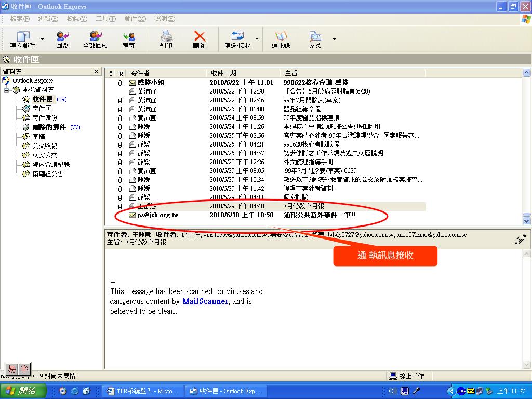Select the 寄件備份 folder
Image resolution: width=532 pixels, height=399 pixels.
tap(39, 118)
